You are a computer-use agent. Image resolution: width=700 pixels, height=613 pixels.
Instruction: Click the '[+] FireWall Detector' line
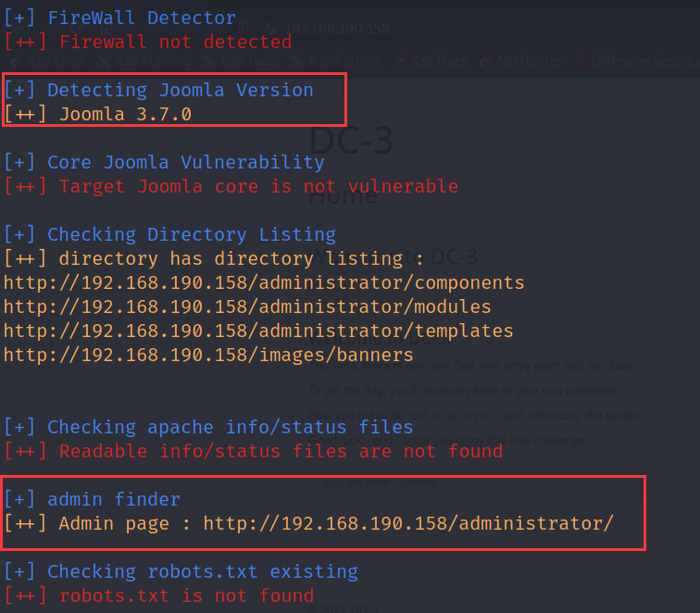pos(119,18)
